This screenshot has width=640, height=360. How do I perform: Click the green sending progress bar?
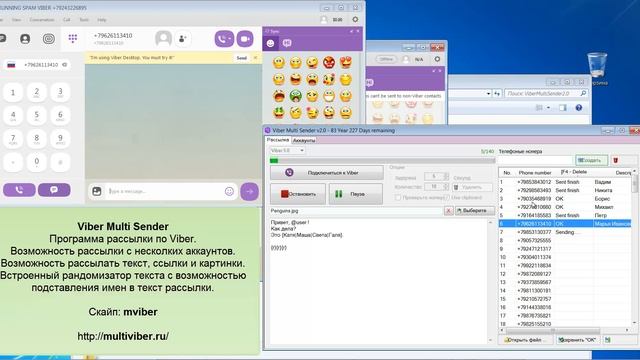[382, 160]
